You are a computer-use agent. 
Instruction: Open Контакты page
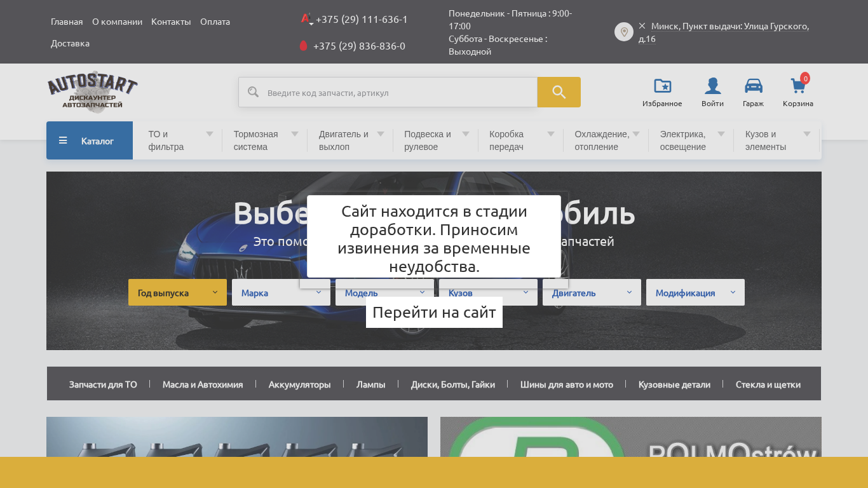[x=171, y=22]
